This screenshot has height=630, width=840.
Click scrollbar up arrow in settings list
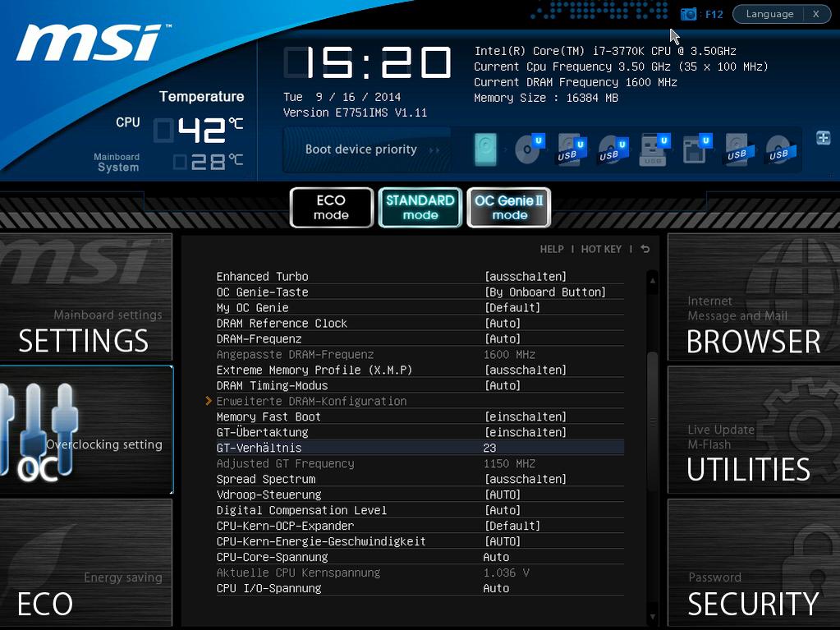point(653,280)
